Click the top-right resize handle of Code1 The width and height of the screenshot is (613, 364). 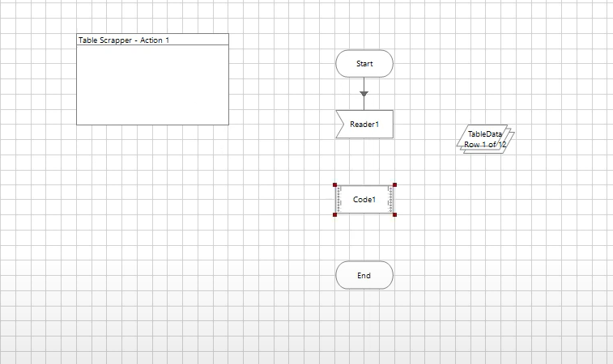point(394,184)
